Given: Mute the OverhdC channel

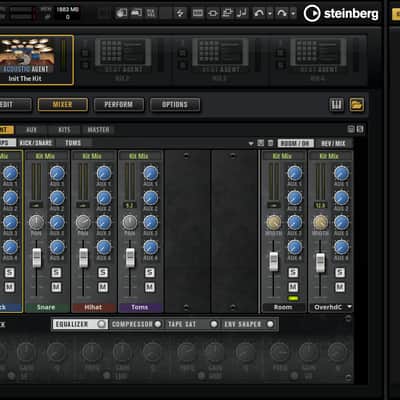Looking at the screenshot, I should click(340, 287).
